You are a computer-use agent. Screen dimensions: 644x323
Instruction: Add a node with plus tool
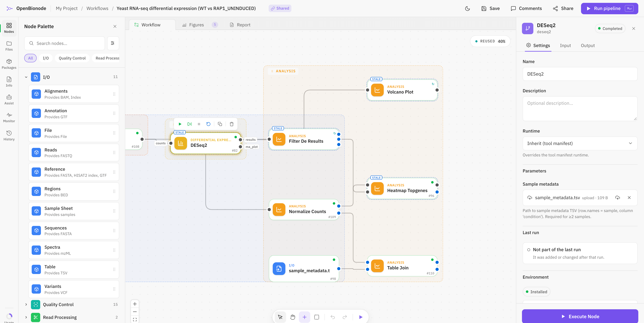304,317
